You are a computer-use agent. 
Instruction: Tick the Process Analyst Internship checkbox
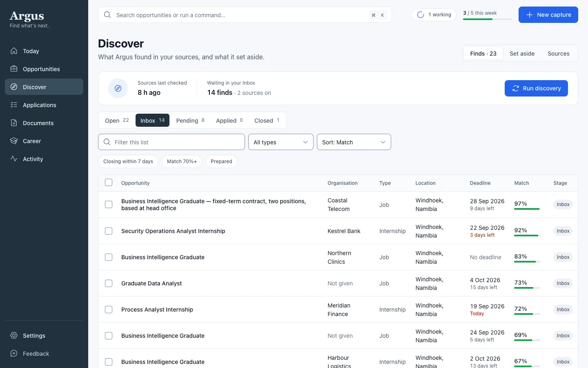[x=109, y=310]
